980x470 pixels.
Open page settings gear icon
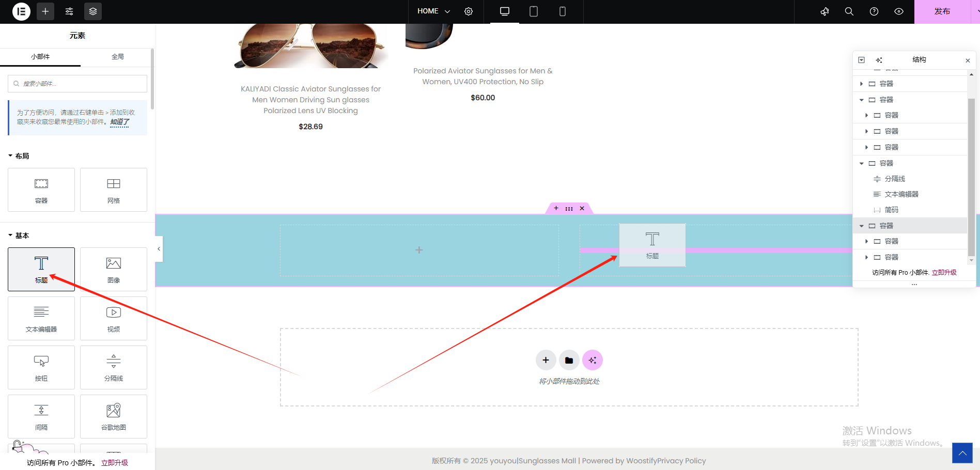[x=469, y=11]
